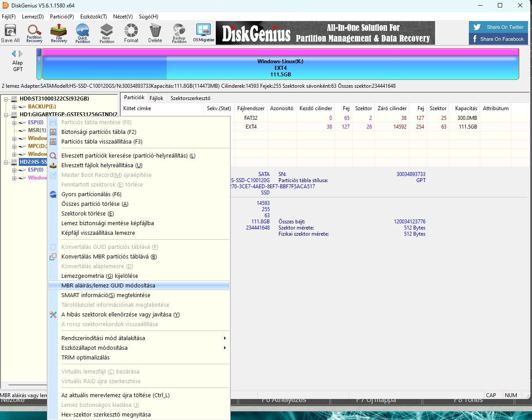Screen dimensions: 532x420
Task: Expand the BACKUP(E:) partition node
Action: [x=14, y=107]
